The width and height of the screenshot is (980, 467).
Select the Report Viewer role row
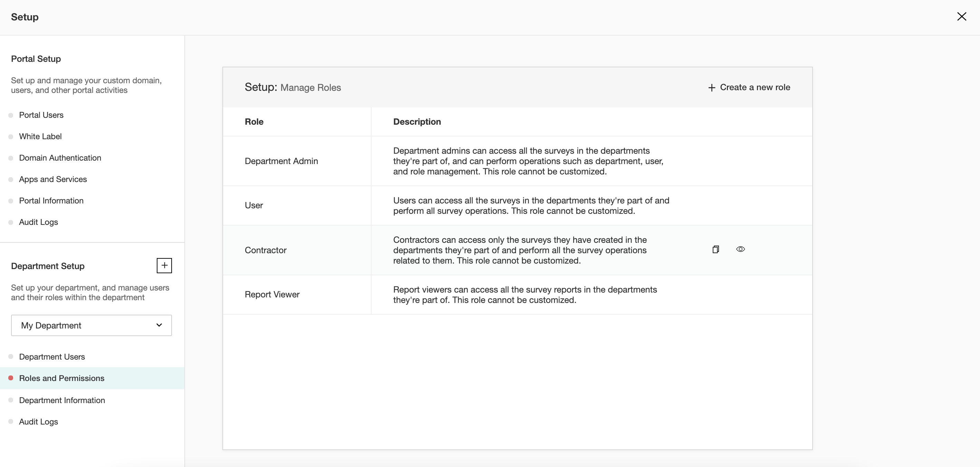272,294
